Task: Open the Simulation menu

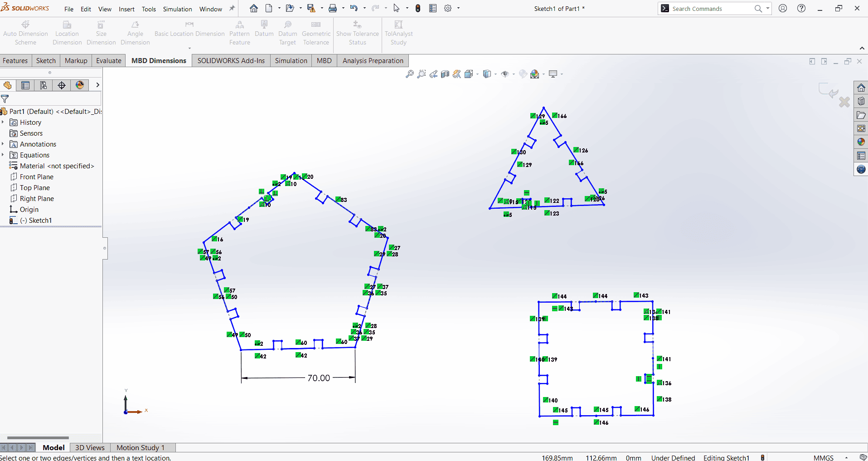Action: pos(177,9)
